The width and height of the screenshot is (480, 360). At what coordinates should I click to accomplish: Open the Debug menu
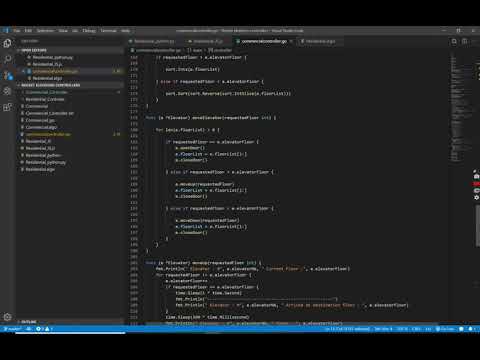89,30
